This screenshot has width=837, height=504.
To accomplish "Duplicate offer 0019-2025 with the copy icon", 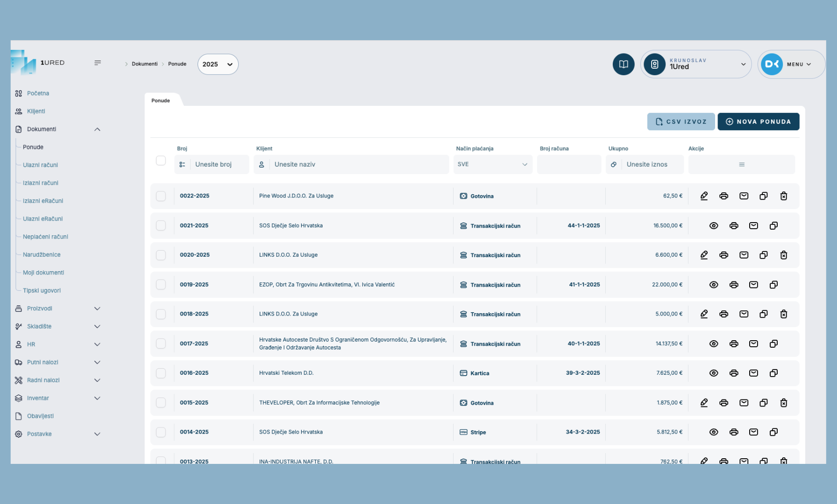I will [773, 285].
